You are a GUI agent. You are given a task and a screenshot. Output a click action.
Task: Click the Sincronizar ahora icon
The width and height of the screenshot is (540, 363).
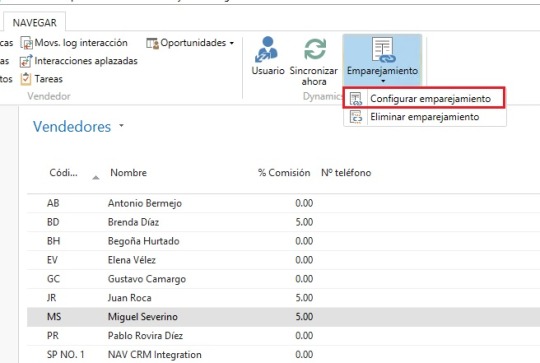coord(315,49)
